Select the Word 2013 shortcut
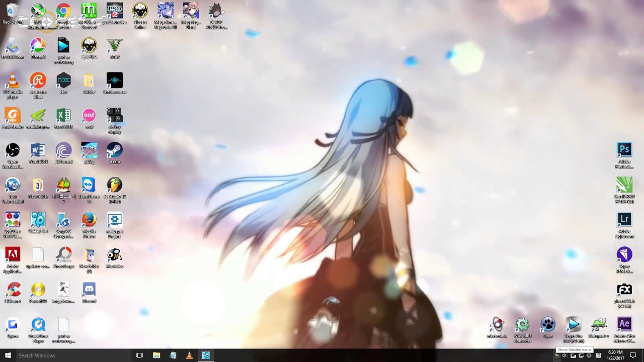The height and width of the screenshot is (362, 644). click(x=38, y=153)
